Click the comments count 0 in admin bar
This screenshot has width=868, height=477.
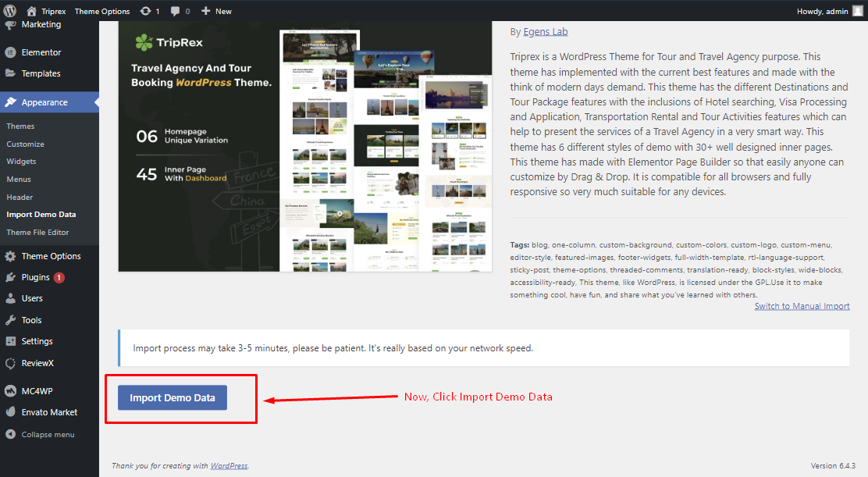(187, 11)
